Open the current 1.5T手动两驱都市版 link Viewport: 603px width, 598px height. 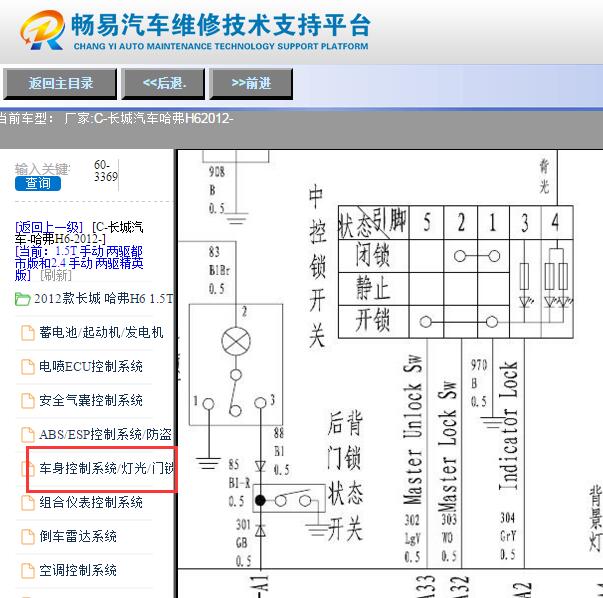coord(79,263)
